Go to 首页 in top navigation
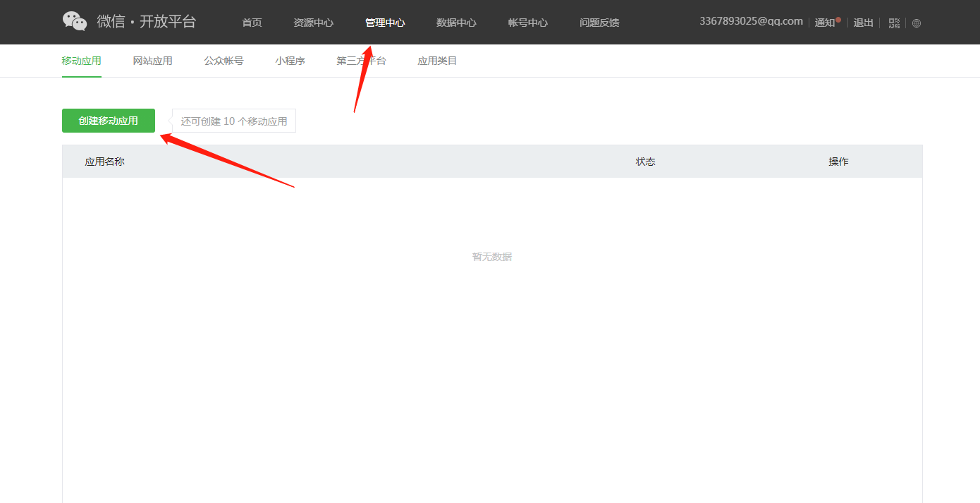Viewport: 980px width, 503px height. click(x=252, y=23)
